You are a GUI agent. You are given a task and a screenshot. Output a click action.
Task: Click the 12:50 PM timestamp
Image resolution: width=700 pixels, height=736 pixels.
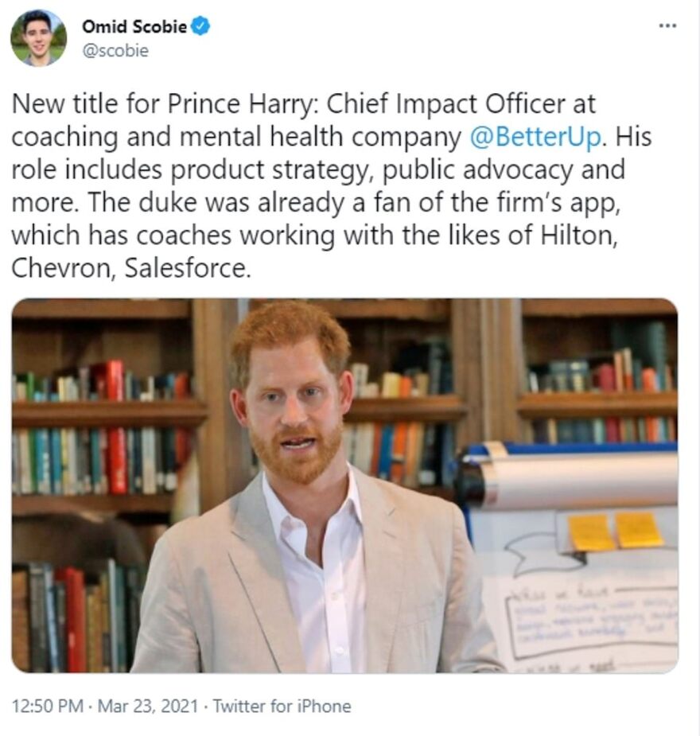point(47,706)
